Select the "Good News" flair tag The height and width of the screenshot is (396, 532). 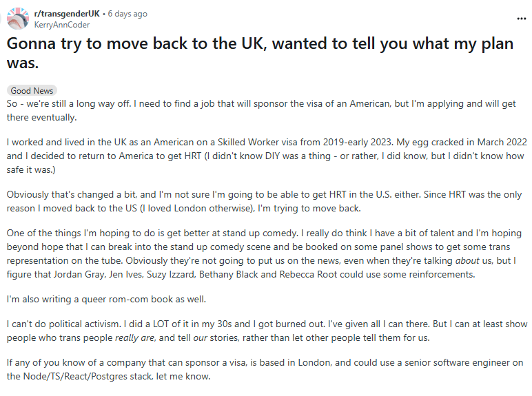pyautogui.click(x=32, y=90)
